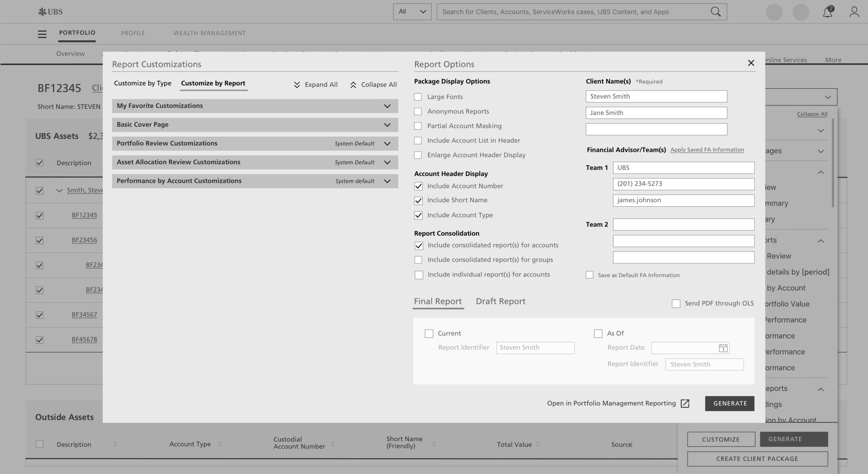Screen dimensions: 868x474
Task: Open the All search scope dropdown
Action: click(x=412, y=12)
